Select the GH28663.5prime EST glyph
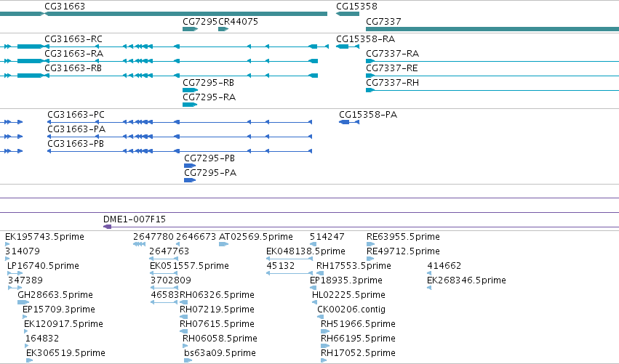The height and width of the screenshot is (364, 619). click(23, 302)
